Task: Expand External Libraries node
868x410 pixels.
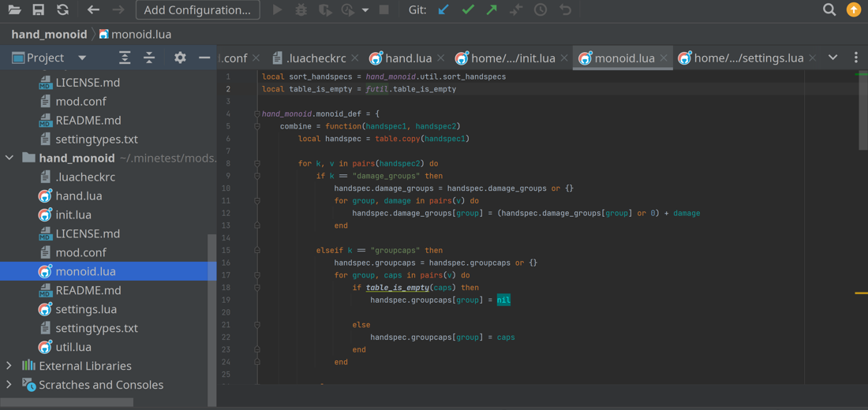Action: coord(9,366)
